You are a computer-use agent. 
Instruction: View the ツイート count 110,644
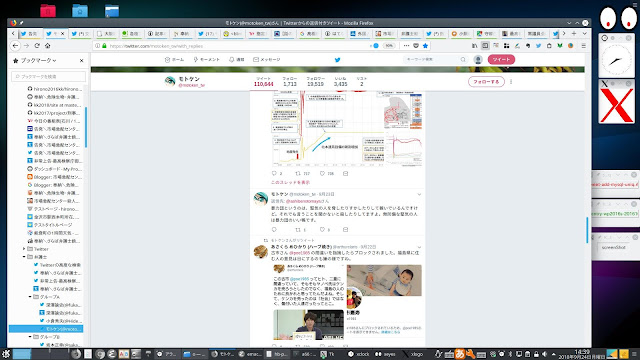pyautogui.click(x=264, y=82)
